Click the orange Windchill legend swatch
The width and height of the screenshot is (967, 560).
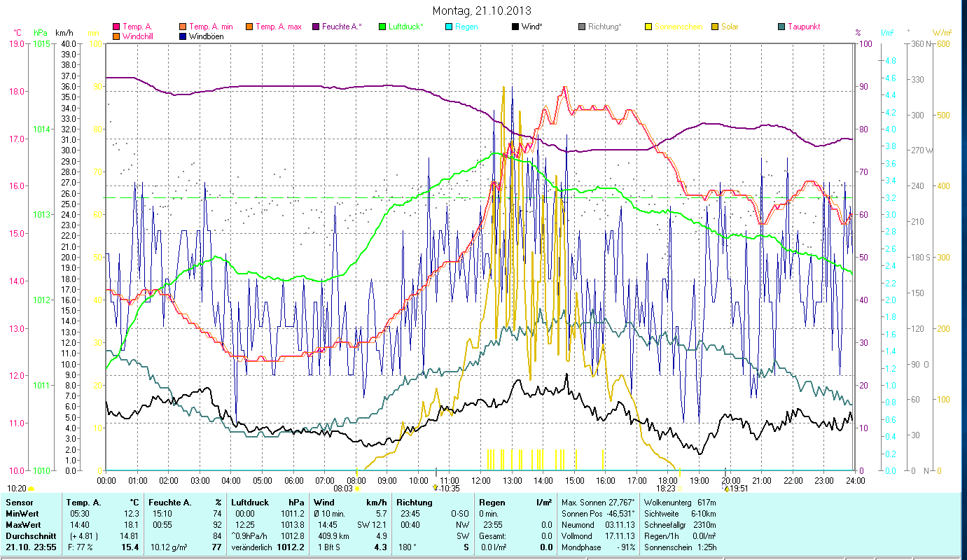coord(116,36)
